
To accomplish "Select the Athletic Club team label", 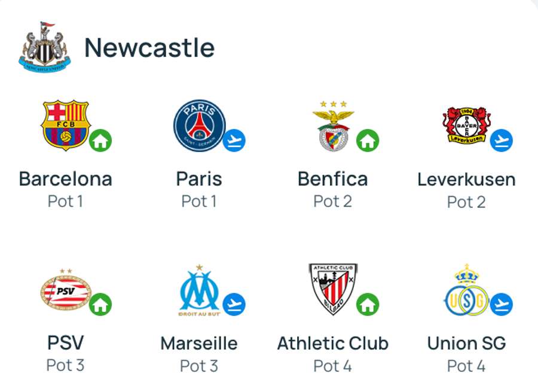I will [x=333, y=343].
